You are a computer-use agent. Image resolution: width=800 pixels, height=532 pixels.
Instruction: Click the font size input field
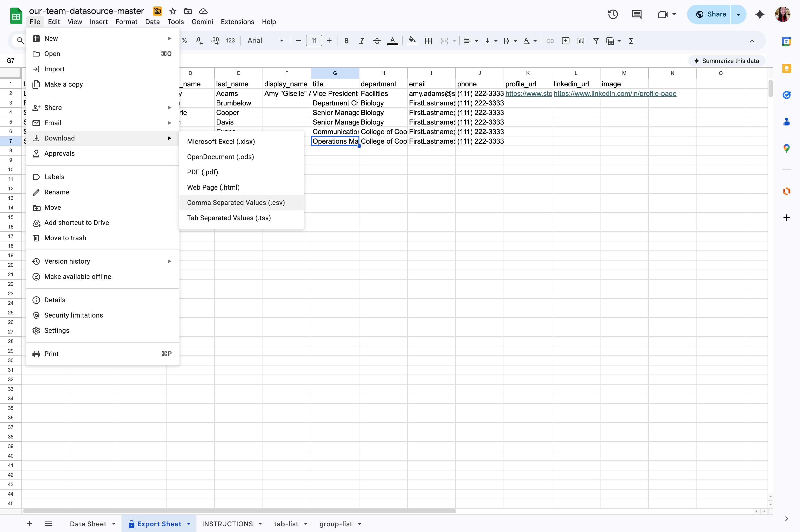314,41
